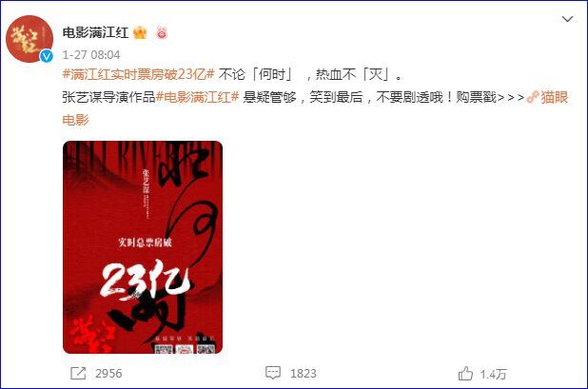The width and height of the screenshot is (588, 389).
Task: Open the 电影满江红 profile avatar
Action: 29,39
